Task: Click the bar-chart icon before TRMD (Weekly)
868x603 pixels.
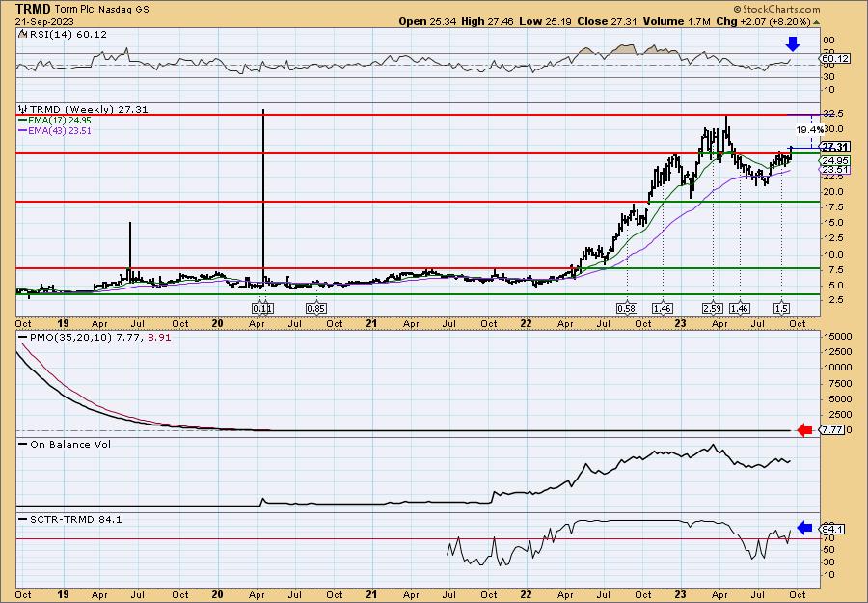Action: coord(23,109)
